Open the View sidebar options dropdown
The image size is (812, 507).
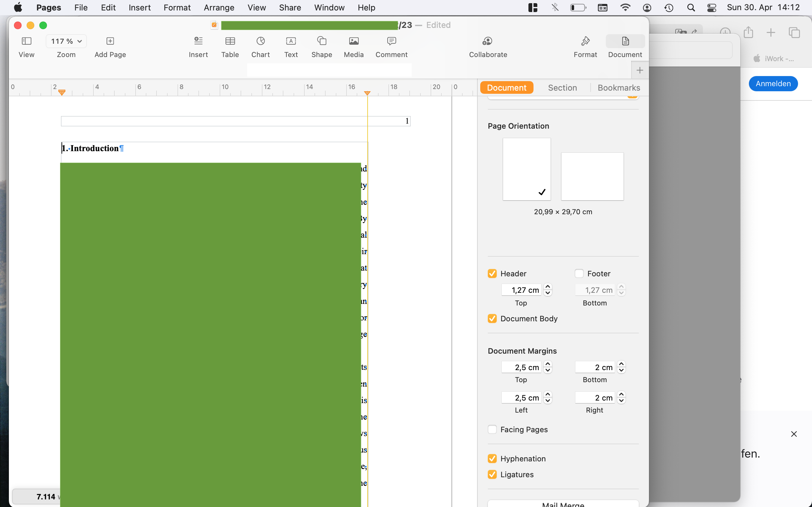point(27,41)
